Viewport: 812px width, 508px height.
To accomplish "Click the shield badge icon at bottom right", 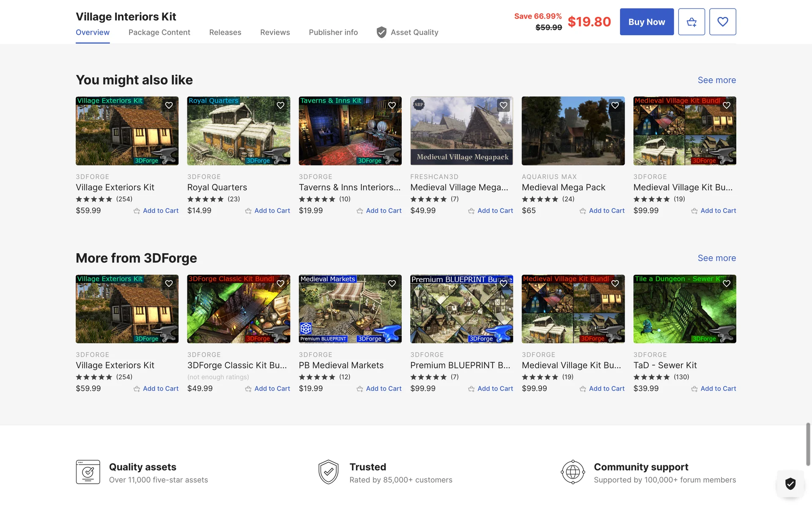I will pos(790,483).
